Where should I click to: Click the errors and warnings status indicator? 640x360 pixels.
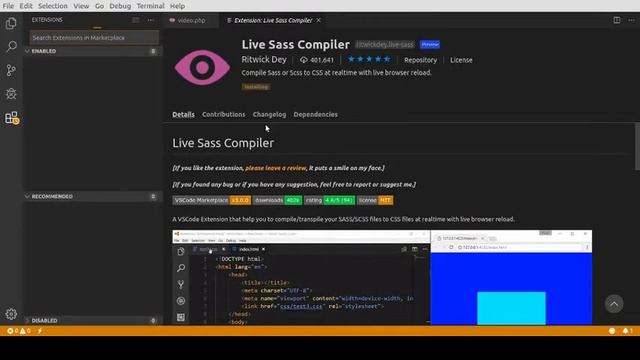click(x=19, y=331)
